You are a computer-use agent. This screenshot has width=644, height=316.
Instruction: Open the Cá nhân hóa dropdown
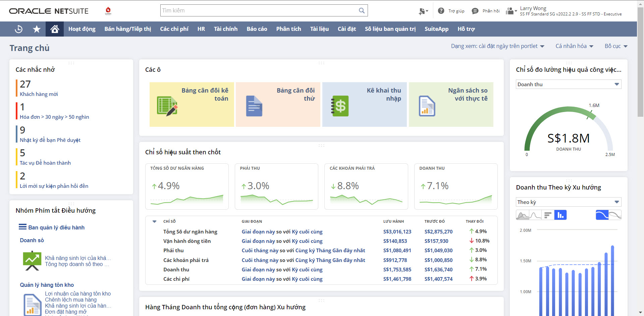pos(574,46)
